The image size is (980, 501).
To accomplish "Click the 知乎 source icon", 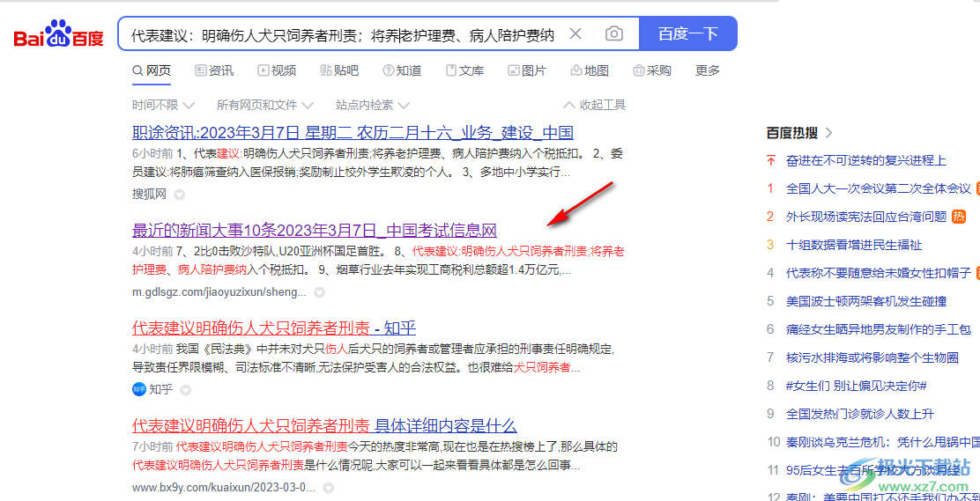I will pos(138,389).
